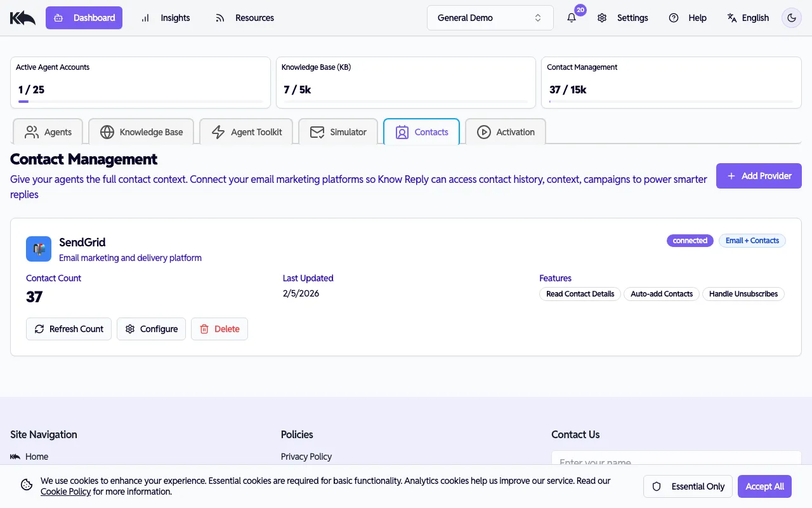Click the Add Provider button
This screenshot has height=508, width=812.
click(759, 176)
